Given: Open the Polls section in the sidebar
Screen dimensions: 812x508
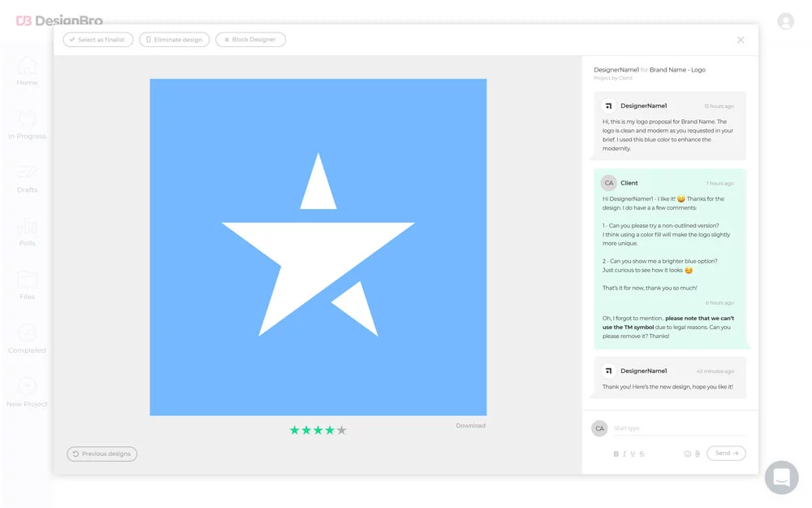Looking at the screenshot, I should (27, 232).
